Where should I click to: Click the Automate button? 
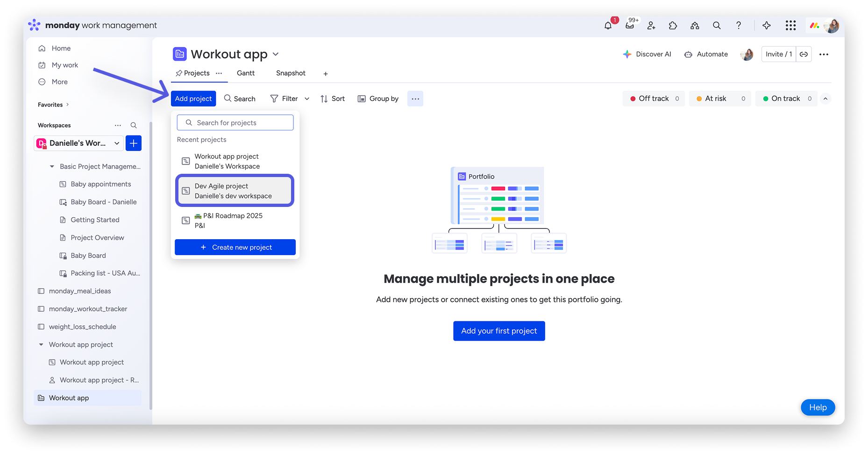tap(706, 54)
